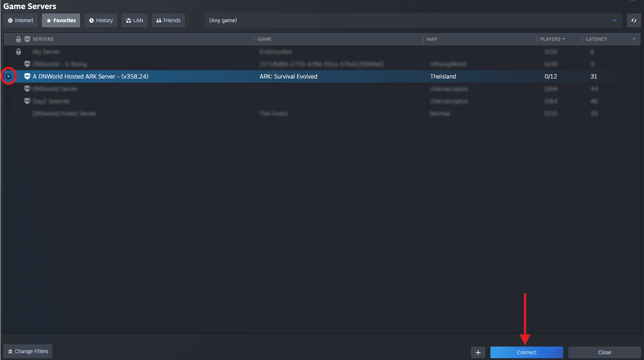Click 'TheIsland' map cell
The height and width of the screenshot is (360, 644).
click(443, 76)
